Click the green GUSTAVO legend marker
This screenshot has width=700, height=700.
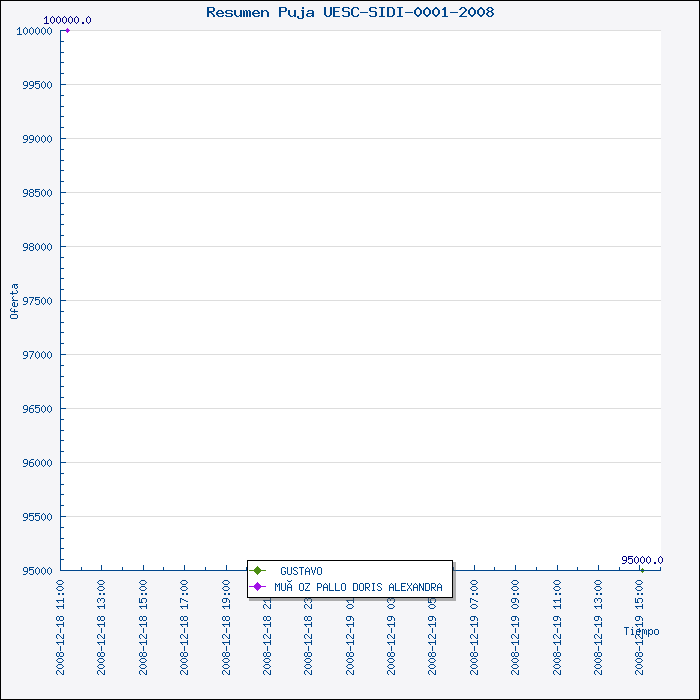(257, 571)
